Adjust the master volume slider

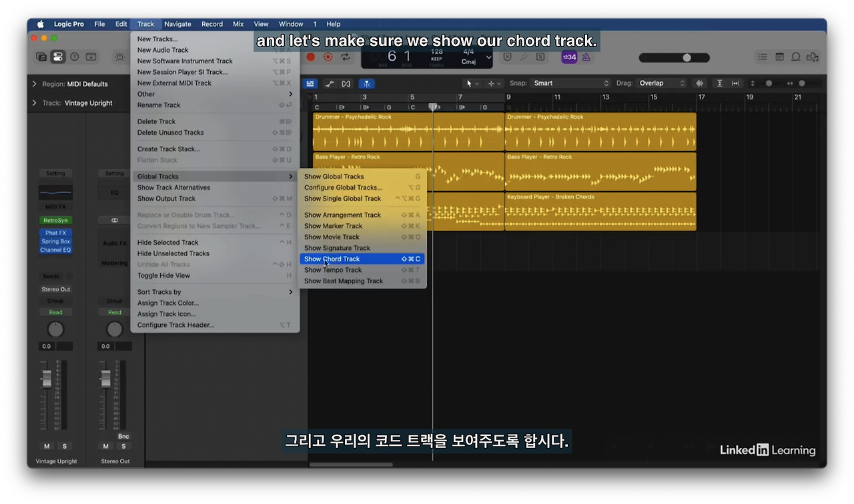[x=674, y=57]
